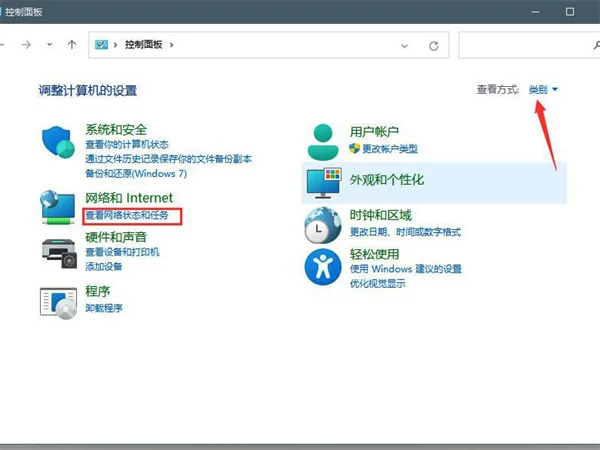The width and height of the screenshot is (600, 450).
Task: Click the Hardware and Sound printer icon
Action: [x=59, y=254]
